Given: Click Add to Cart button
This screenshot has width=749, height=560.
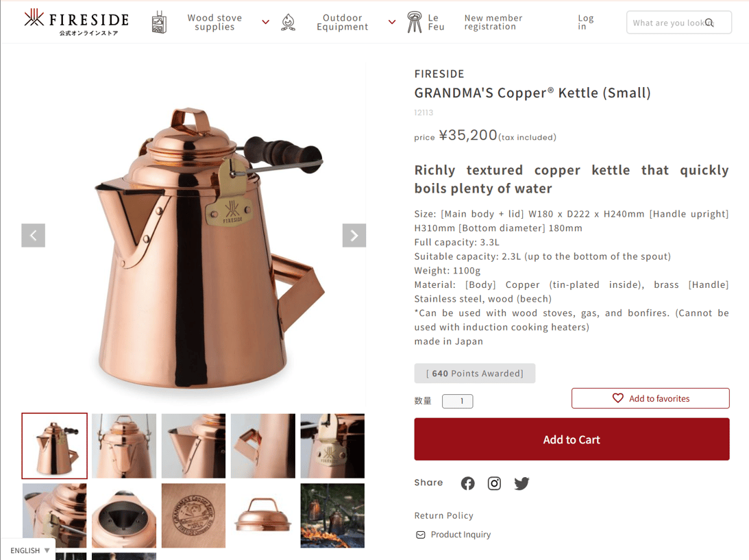Looking at the screenshot, I should (572, 439).
